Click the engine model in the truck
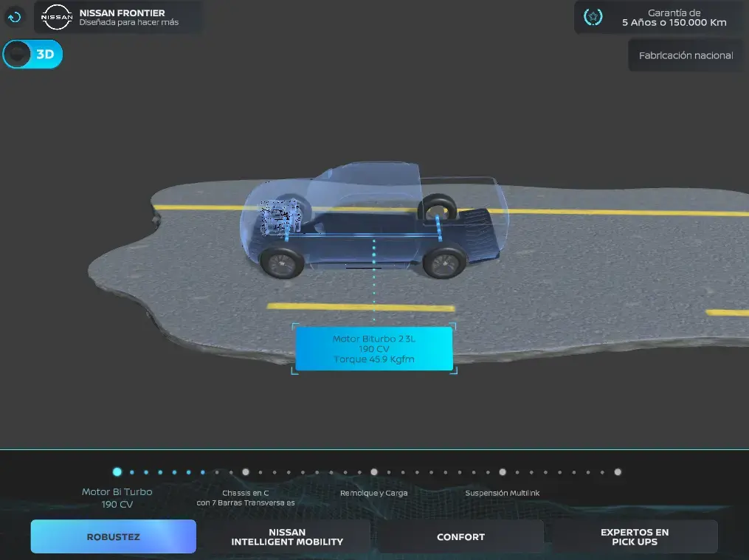This screenshot has width=749, height=560. coord(280,217)
